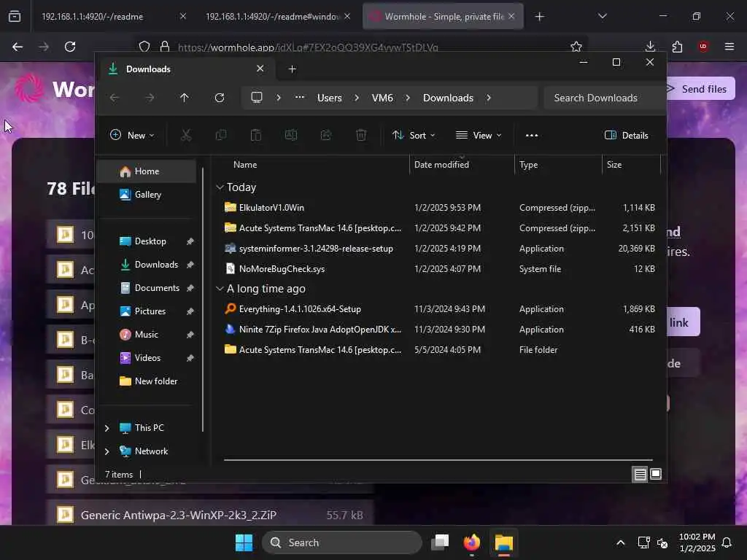
Task: Sort by the Name column header
Action: 245,165
